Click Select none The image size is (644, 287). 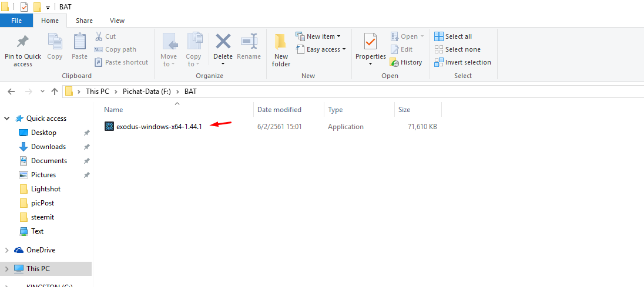[x=457, y=49]
